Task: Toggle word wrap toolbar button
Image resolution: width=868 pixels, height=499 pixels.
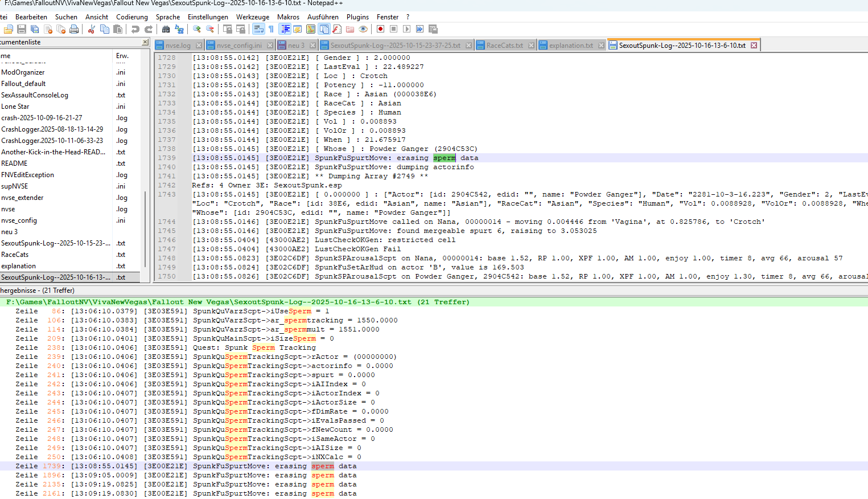Action: tap(258, 29)
